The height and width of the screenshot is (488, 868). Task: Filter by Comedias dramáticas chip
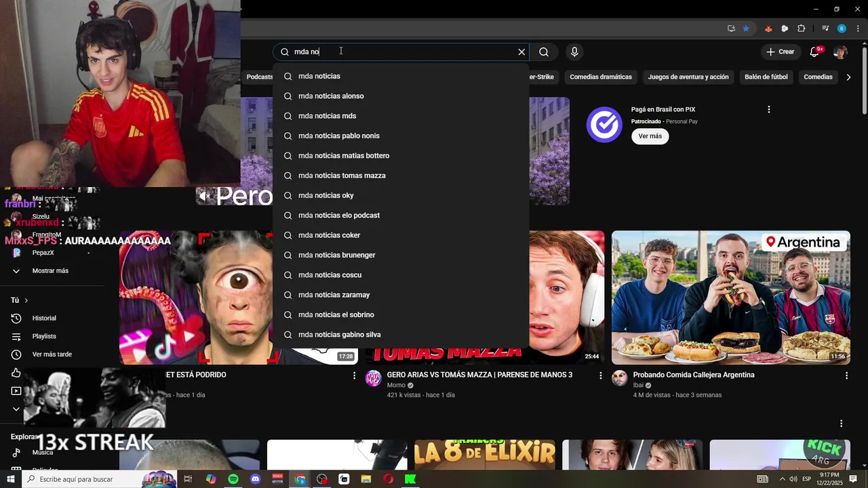[x=601, y=77]
